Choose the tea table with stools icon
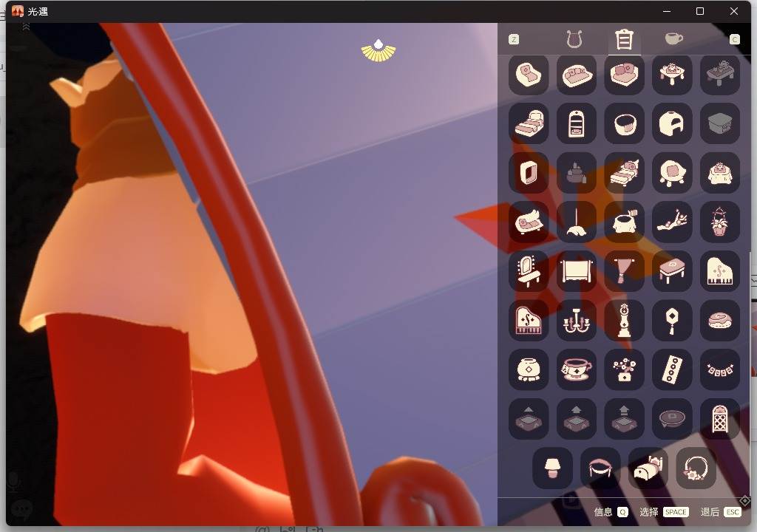The width and height of the screenshot is (757, 532). point(672,75)
